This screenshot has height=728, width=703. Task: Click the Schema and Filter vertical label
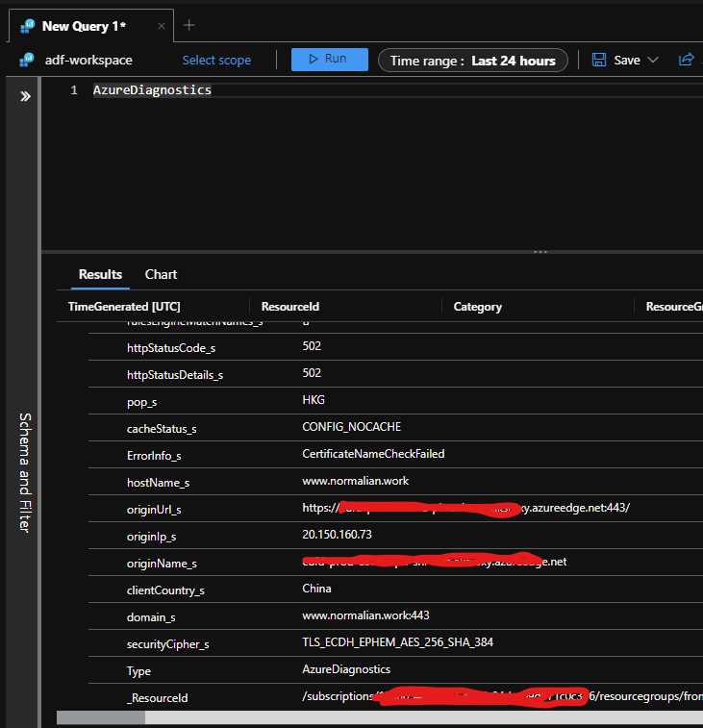click(25, 472)
